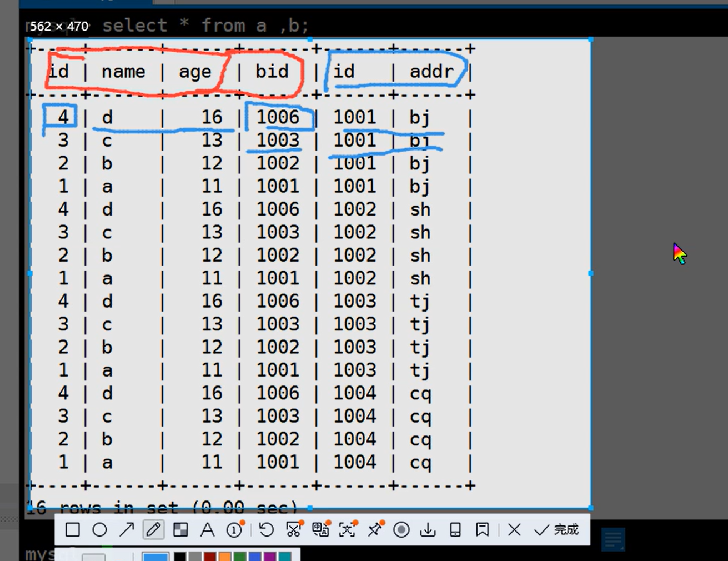Pick the dark red pen color
This screenshot has width=728, height=561.
[209, 557]
